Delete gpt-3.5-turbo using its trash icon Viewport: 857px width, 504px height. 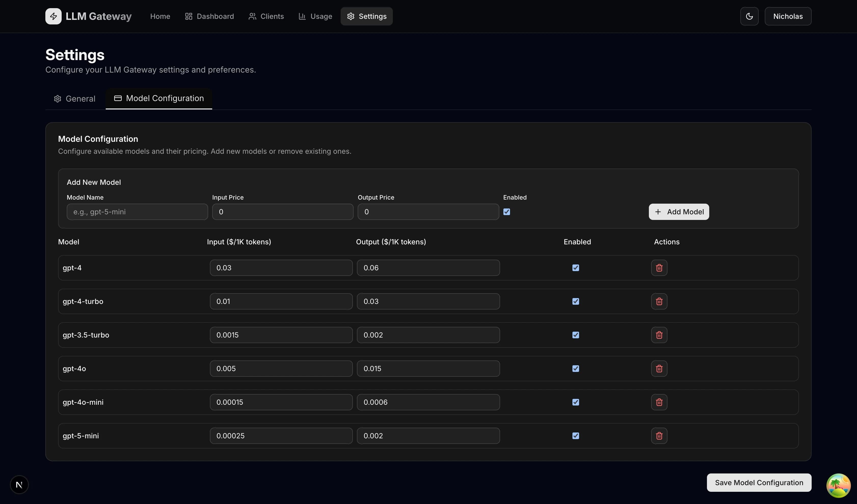659,335
